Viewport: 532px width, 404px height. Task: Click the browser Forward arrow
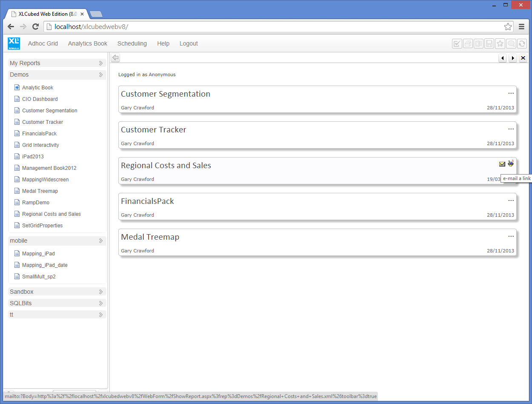(23, 27)
